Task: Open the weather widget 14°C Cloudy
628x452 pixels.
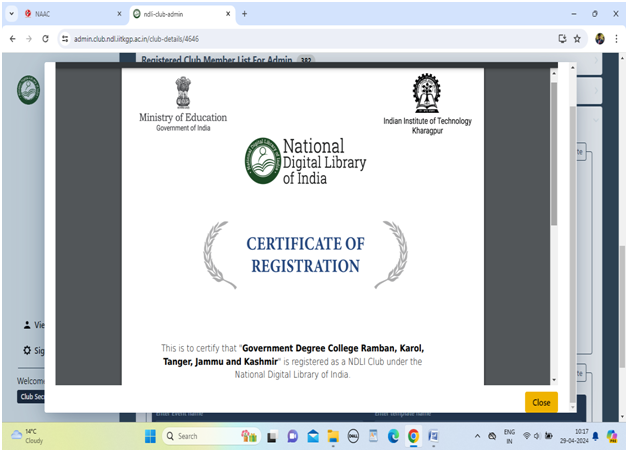Action: (x=27, y=436)
